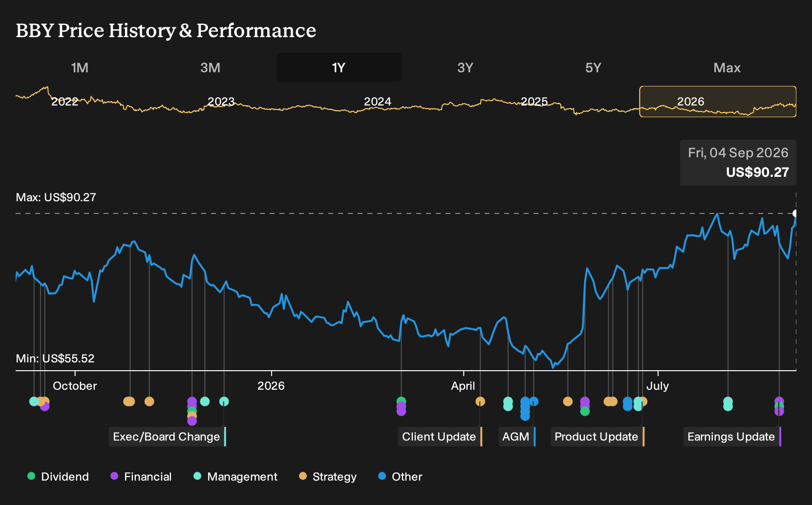
Task: Switch chart to 3Y view
Action: click(465, 68)
